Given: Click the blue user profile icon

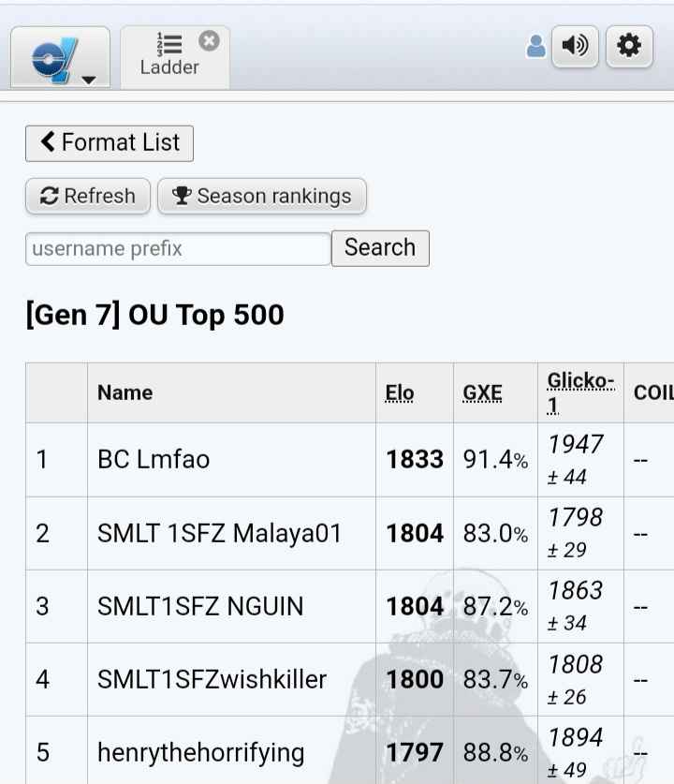Looking at the screenshot, I should coord(536,47).
